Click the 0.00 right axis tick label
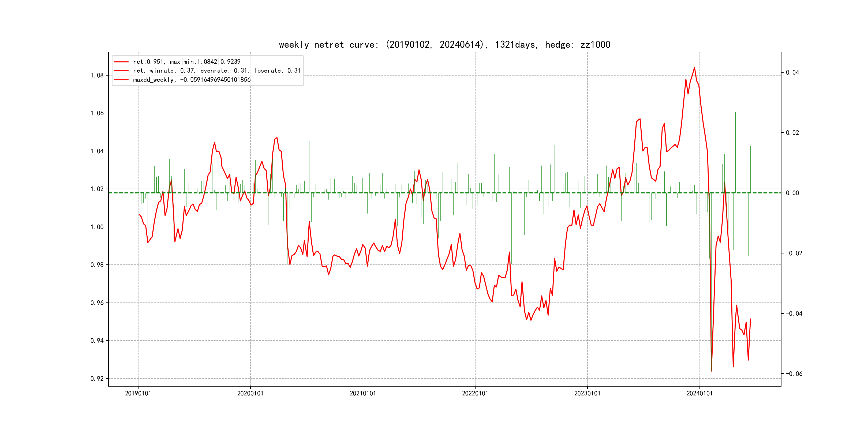 pos(792,193)
